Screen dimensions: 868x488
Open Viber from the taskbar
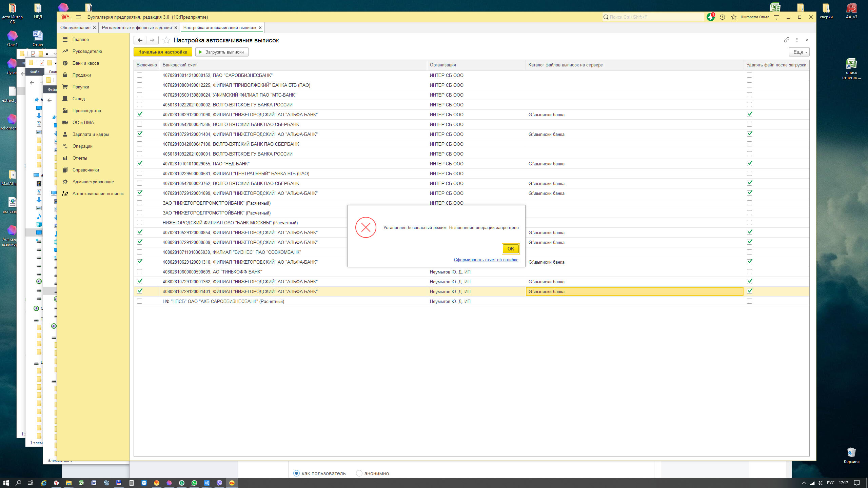(x=219, y=483)
